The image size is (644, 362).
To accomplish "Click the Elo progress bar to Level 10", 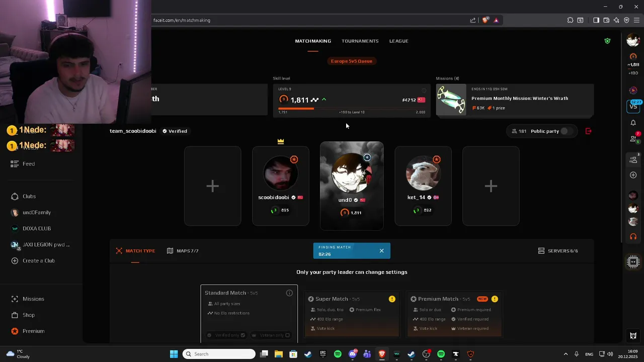I will [x=352, y=108].
